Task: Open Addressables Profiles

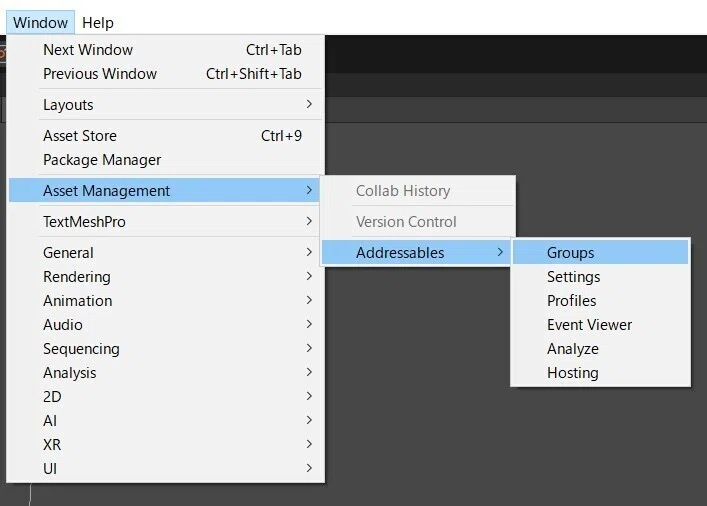Action: (601, 300)
